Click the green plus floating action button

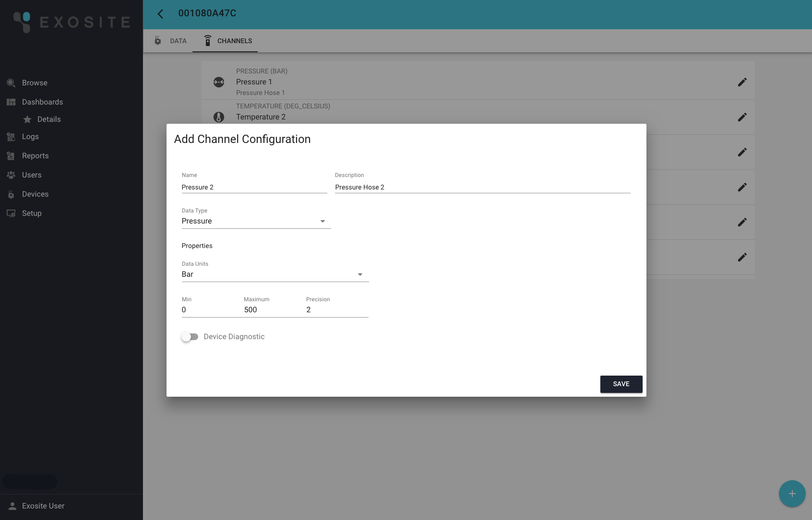(x=791, y=494)
